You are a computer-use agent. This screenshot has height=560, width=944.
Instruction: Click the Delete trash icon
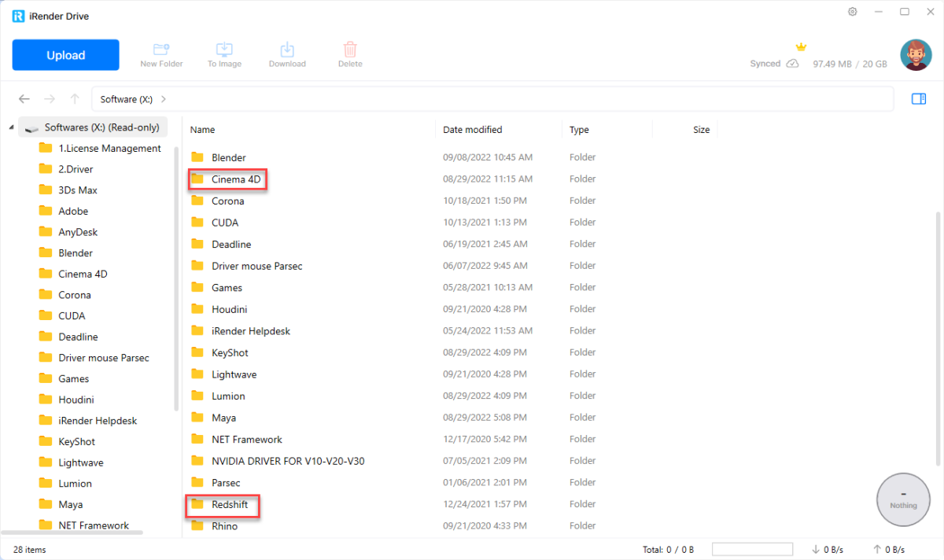click(x=350, y=50)
